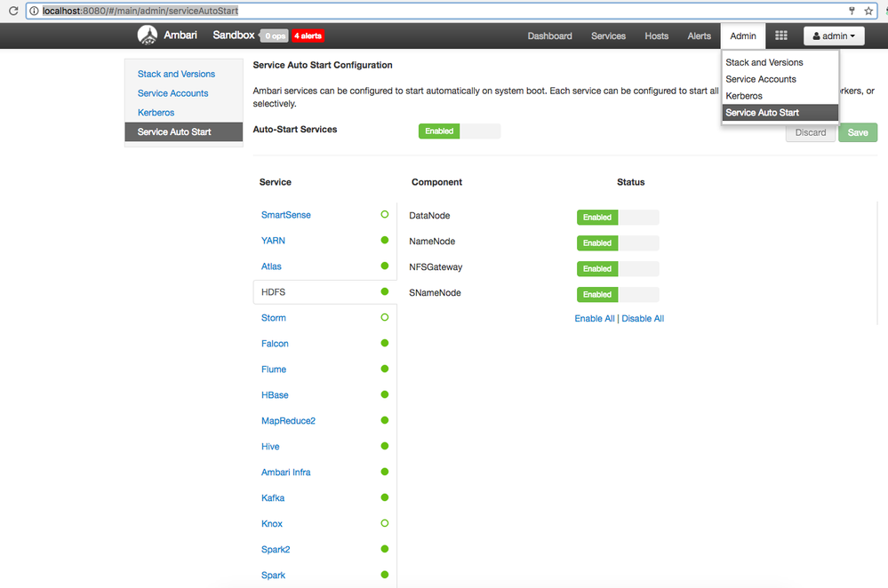Click HBase green status dot

pyautogui.click(x=385, y=394)
